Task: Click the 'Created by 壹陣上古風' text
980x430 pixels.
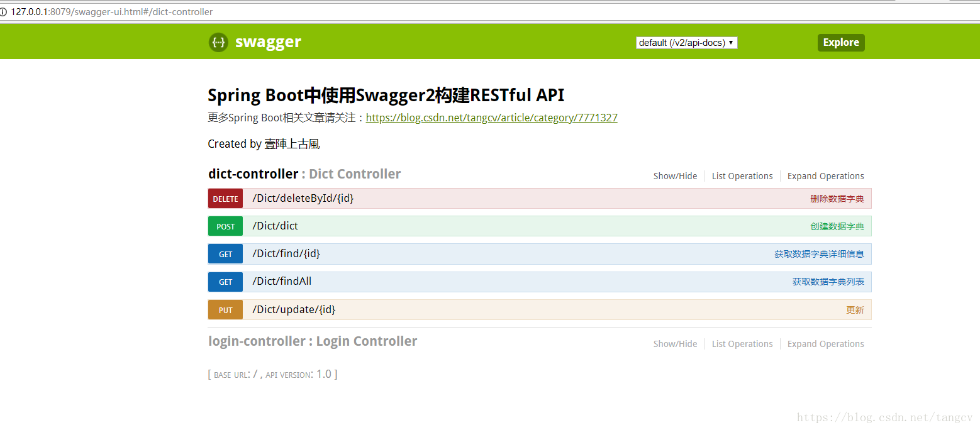Action: point(264,144)
